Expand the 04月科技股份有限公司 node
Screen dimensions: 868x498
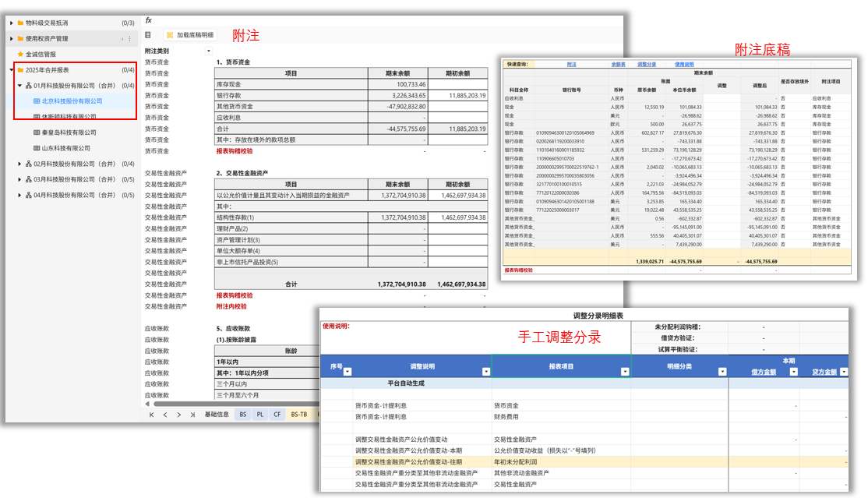click(19, 196)
